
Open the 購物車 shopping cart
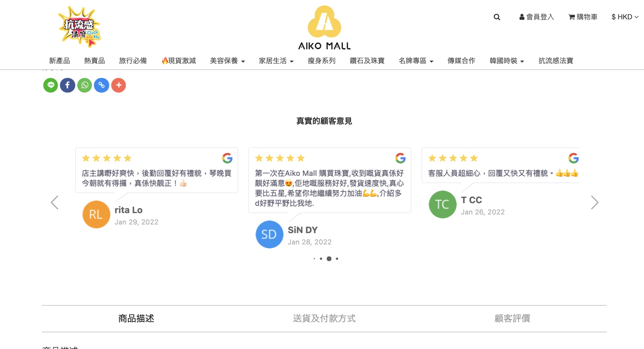[583, 17]
